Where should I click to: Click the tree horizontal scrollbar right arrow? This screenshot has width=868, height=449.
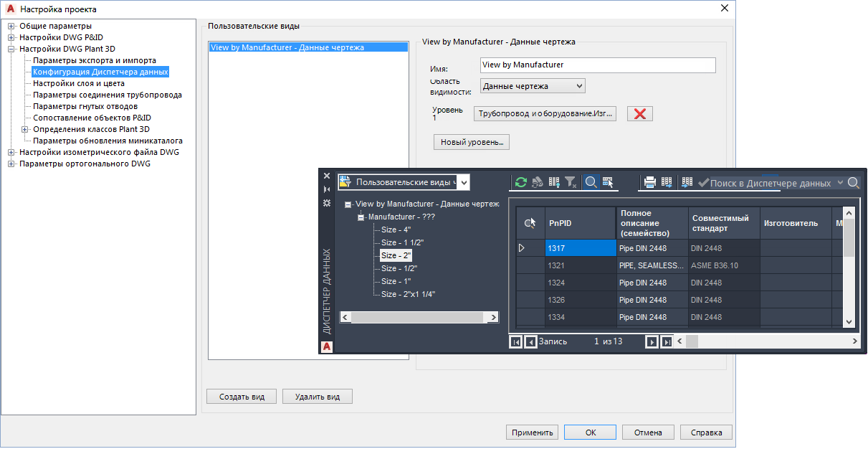tap(492, 316)
